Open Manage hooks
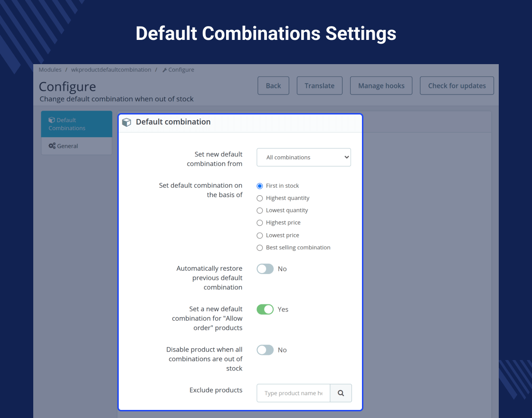 [381, 85]
